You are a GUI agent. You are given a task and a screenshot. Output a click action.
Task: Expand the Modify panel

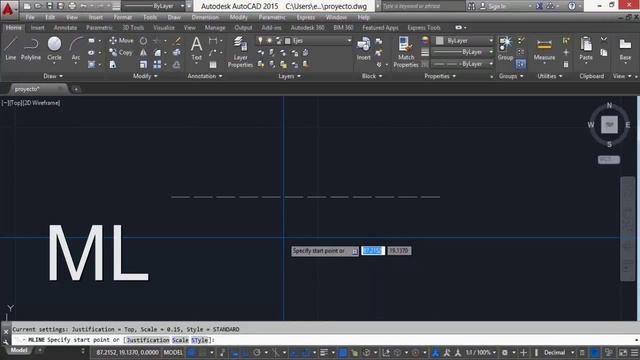(145, 76)
